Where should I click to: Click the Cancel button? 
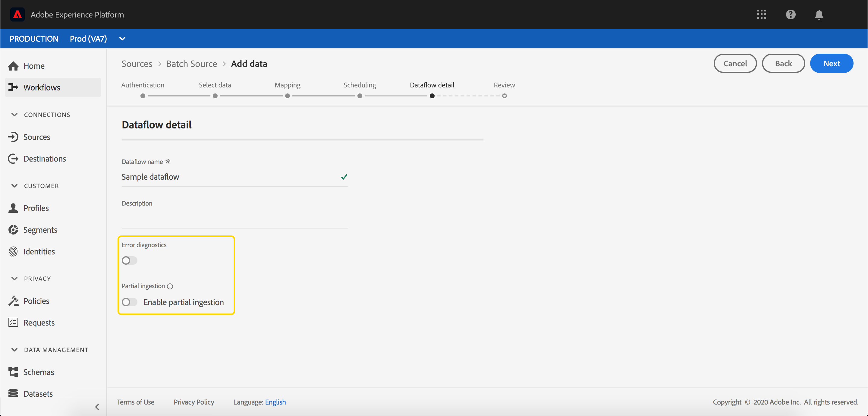point(735,63)
